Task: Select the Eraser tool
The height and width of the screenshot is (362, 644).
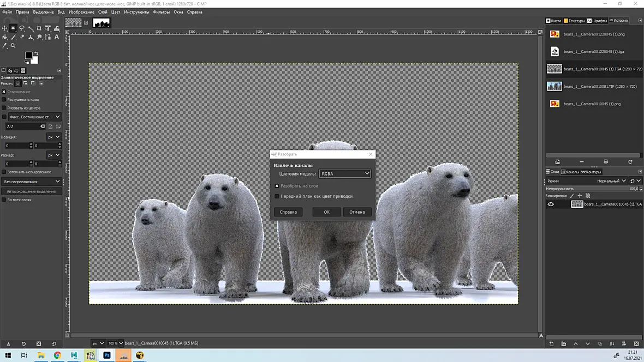Action: tap(22, 37)
